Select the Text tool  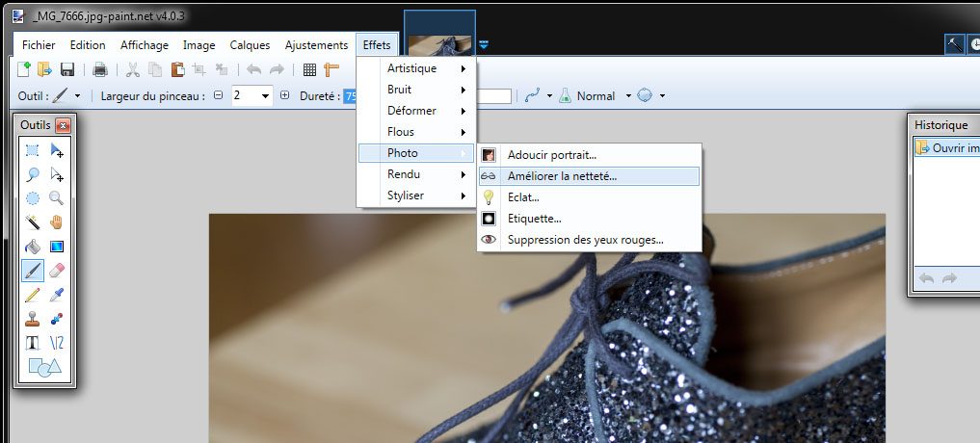coord(33,343)
